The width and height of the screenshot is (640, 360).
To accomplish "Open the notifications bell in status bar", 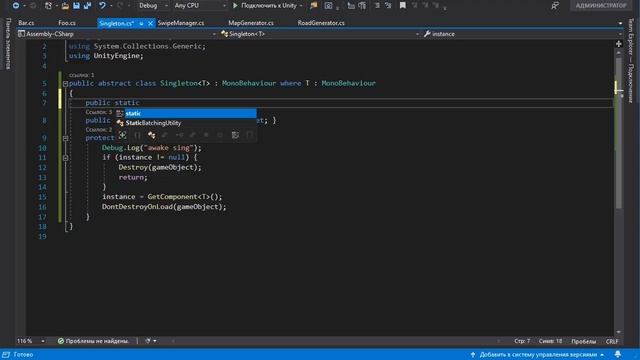I will point(618,354).
